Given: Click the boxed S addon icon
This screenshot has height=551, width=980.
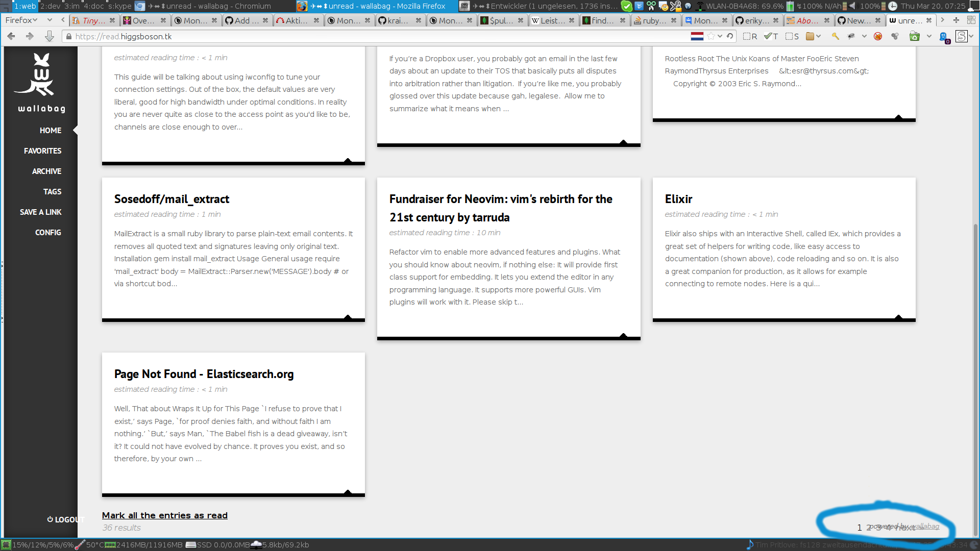Looking at the screenshot, I should coord(962,36).
